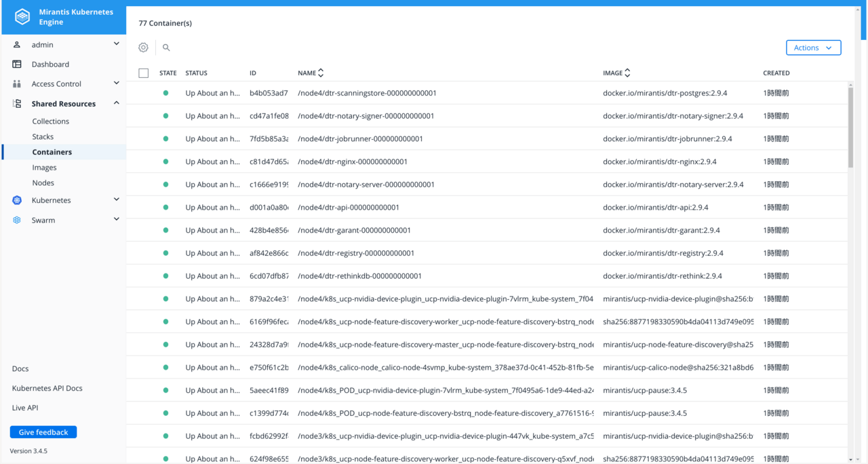Click the mirantis/ucp-calico-node image cell
868x464 pixels.
678,368
